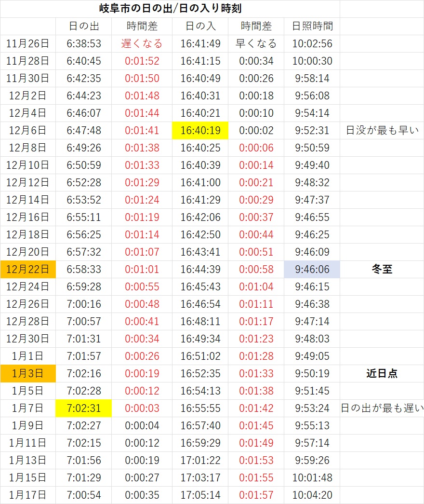Select the note 日没が最も早い

pos(382,130)
